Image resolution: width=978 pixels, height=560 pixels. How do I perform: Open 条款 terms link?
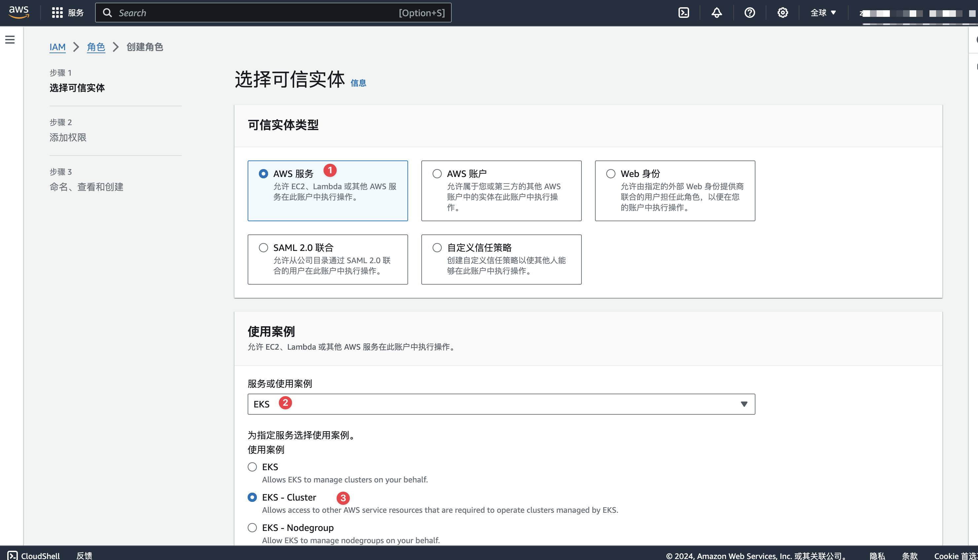[x=910, y=556]
